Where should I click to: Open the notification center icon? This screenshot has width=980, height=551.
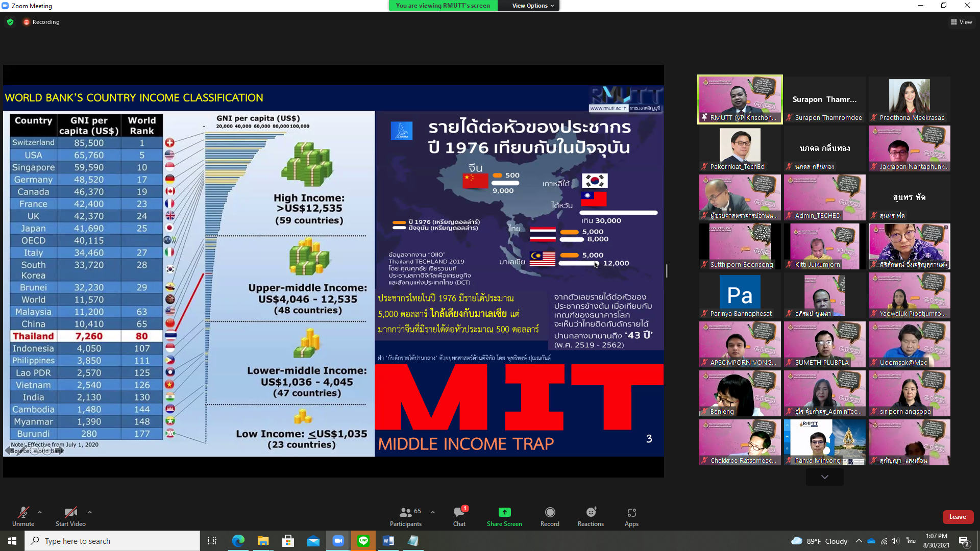point(964,541)
